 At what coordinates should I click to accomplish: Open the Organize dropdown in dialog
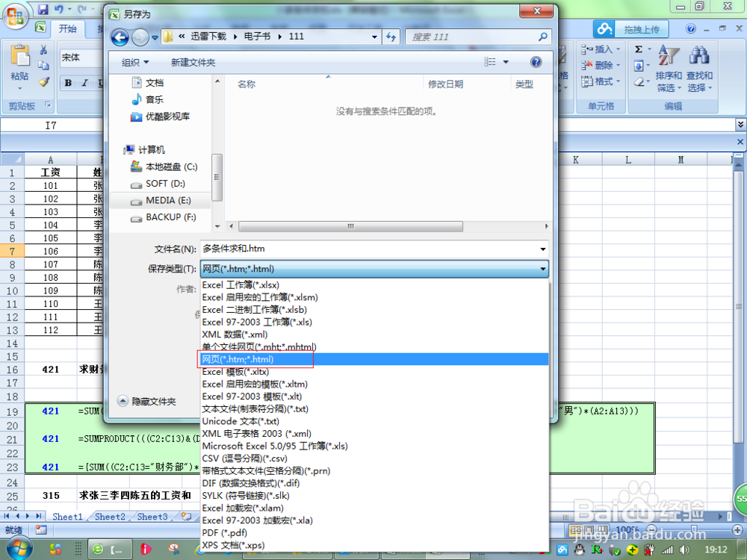click(x=134, y=63)
